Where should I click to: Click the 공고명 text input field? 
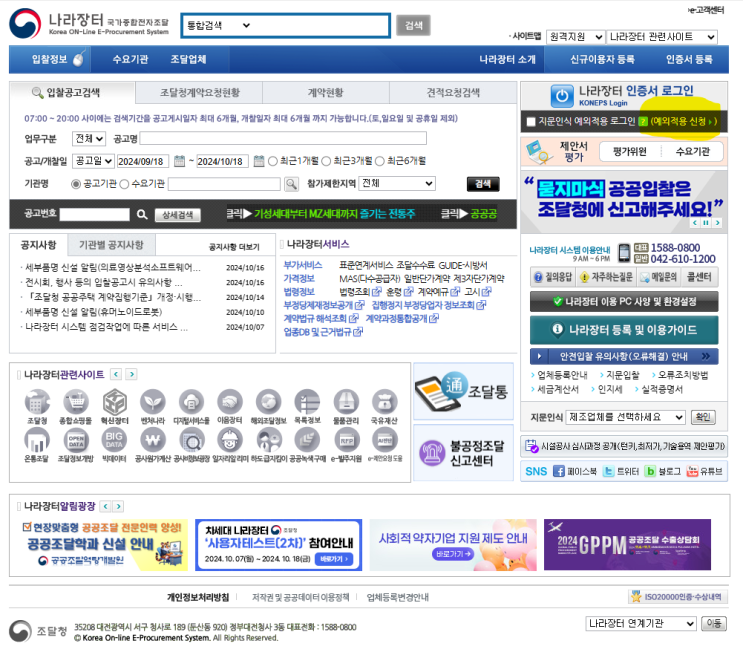click(283, 138)
